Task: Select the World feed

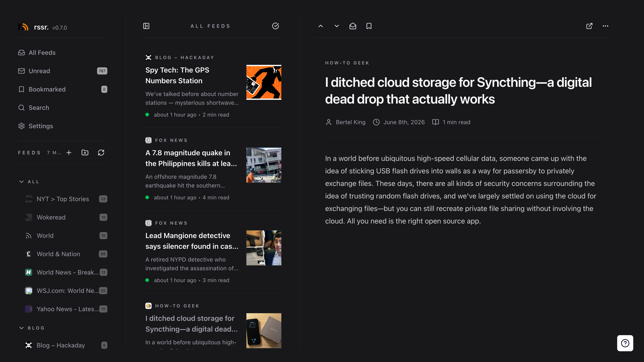Action: click(x=66, y=235)
